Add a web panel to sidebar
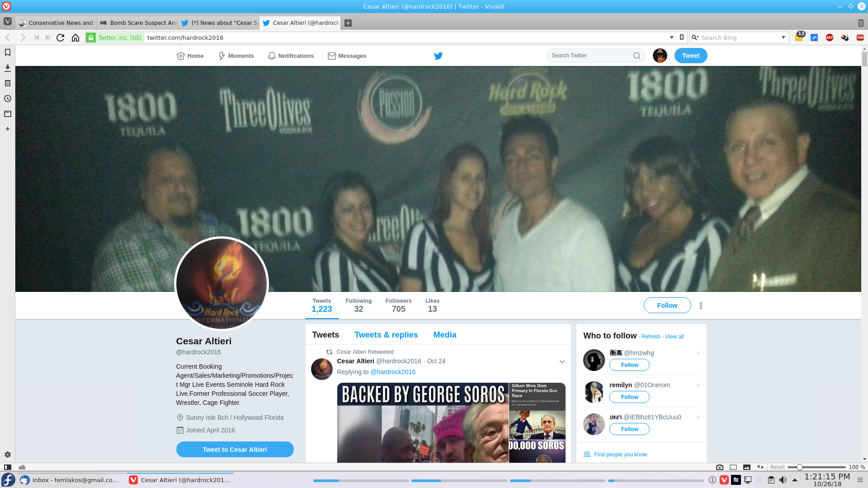The height and width of the screenshot is (488, 868). click(8, 129)
